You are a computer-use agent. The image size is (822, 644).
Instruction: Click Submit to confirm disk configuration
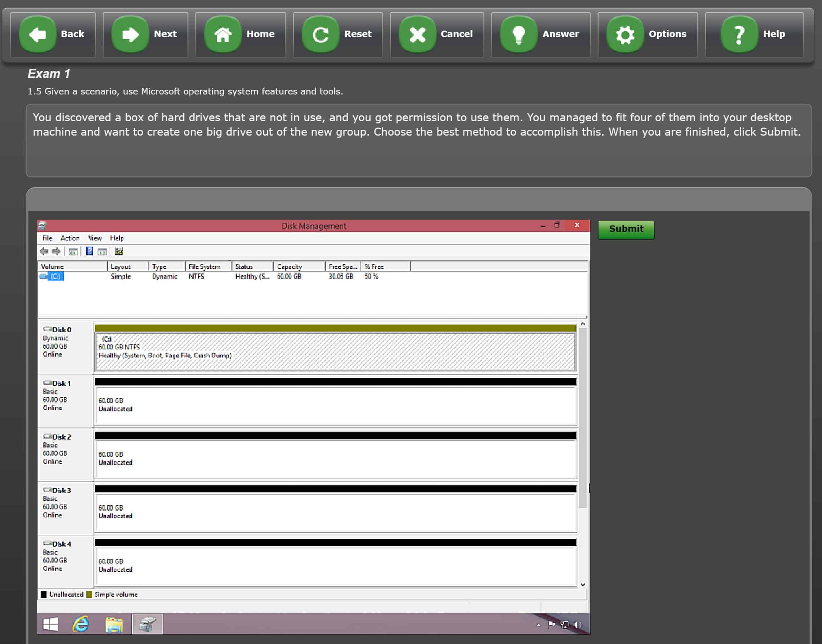[626, 229]
